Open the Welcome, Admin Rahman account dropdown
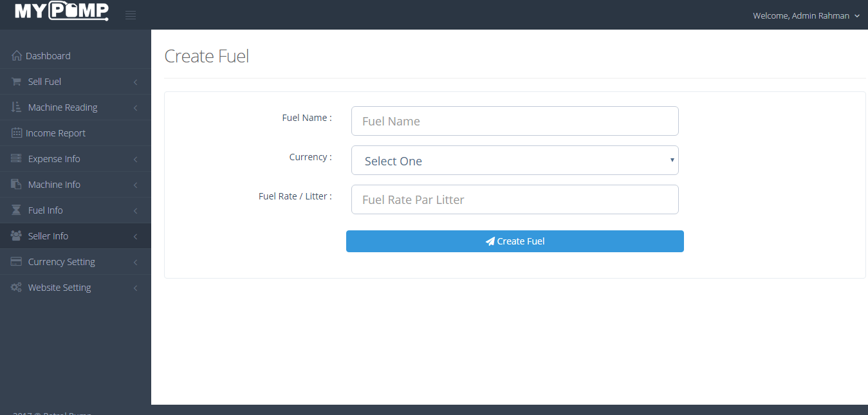The image size is (868, 415). pyautogui.click(x=806, y=15)
